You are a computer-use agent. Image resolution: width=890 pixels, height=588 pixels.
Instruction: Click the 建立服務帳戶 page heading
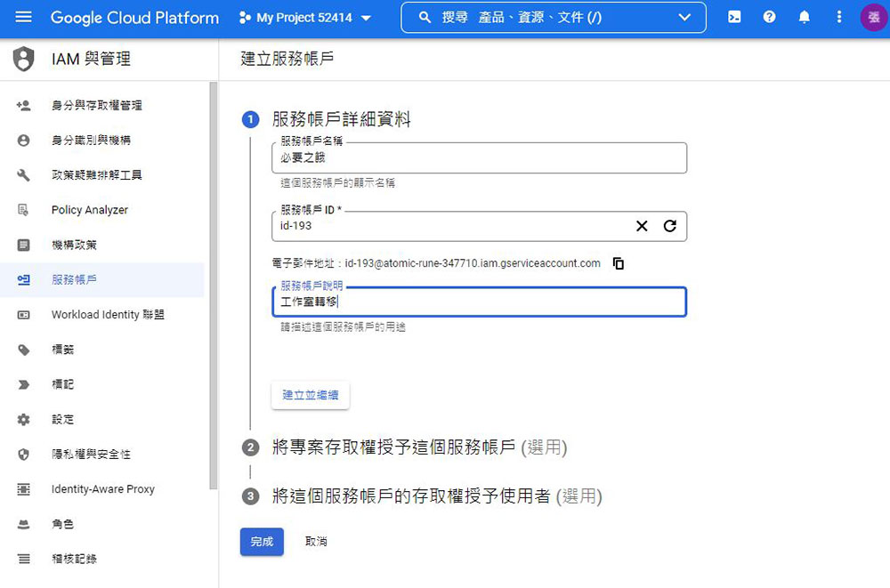[287, 59]
